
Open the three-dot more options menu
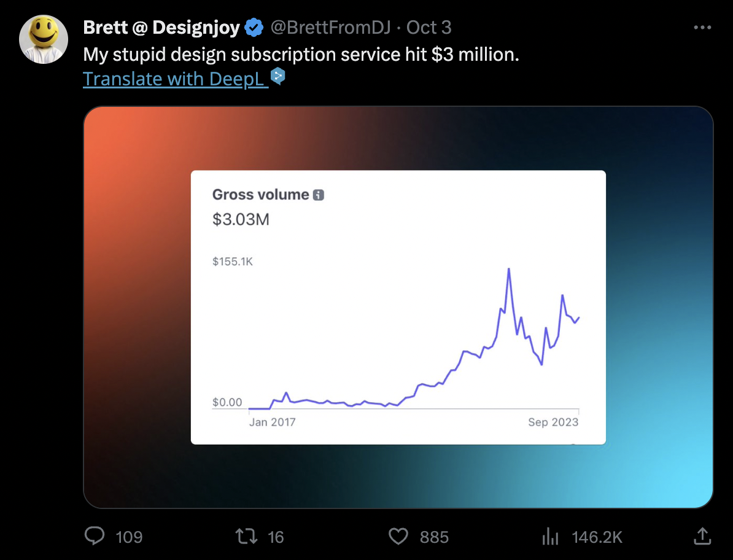pos(702,28)
